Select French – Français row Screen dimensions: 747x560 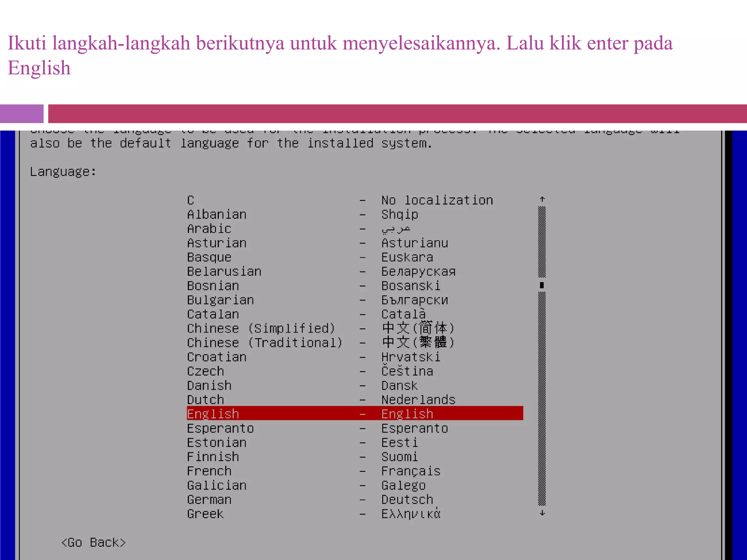click(x=355, y=470)
